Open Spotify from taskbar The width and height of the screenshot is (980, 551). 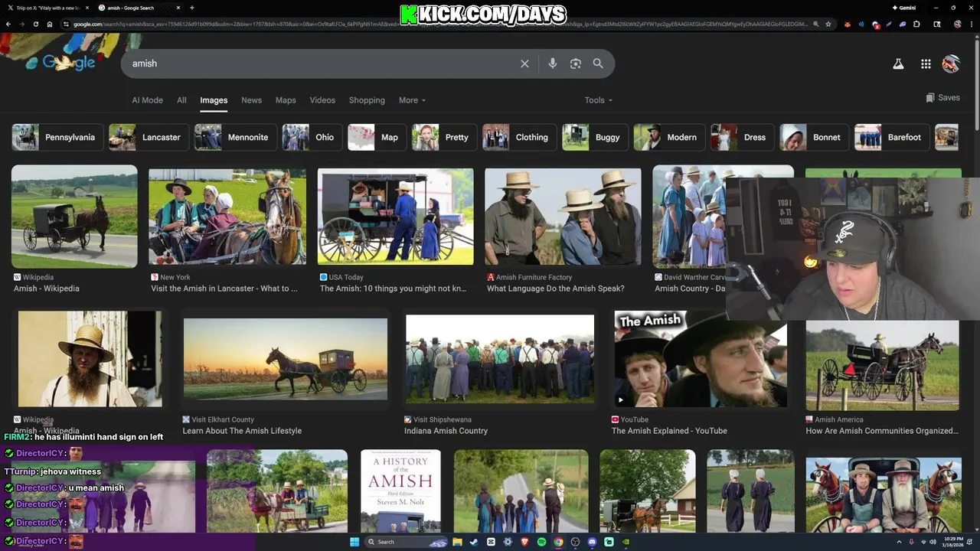[541, 542]
